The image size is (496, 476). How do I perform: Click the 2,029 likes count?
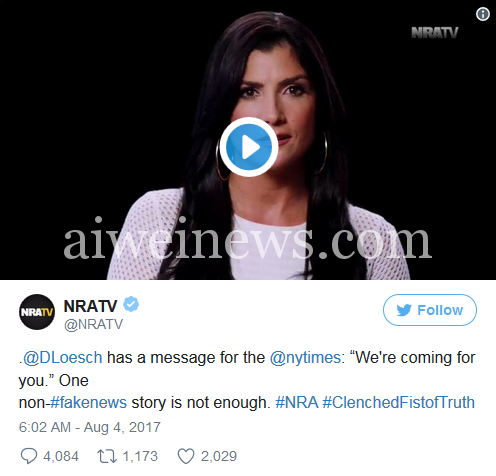[x=219, y=456]
